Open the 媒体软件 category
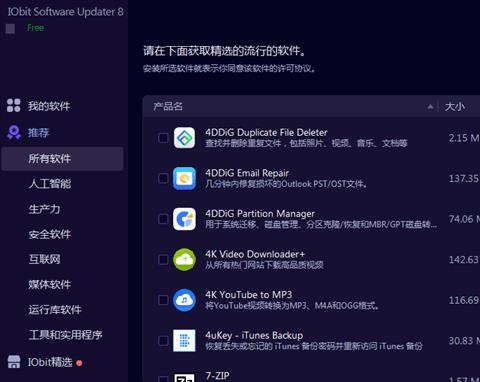 50,285
